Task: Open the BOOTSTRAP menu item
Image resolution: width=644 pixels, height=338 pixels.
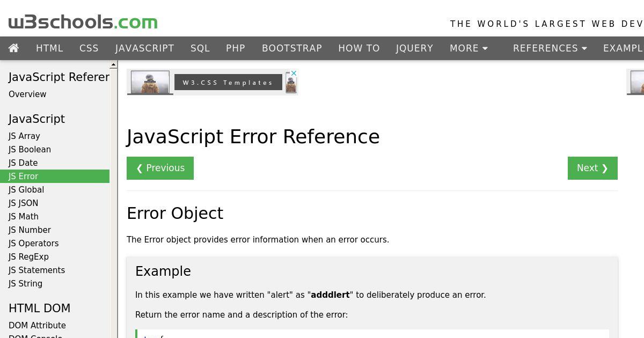Action: tap(292, 48)
